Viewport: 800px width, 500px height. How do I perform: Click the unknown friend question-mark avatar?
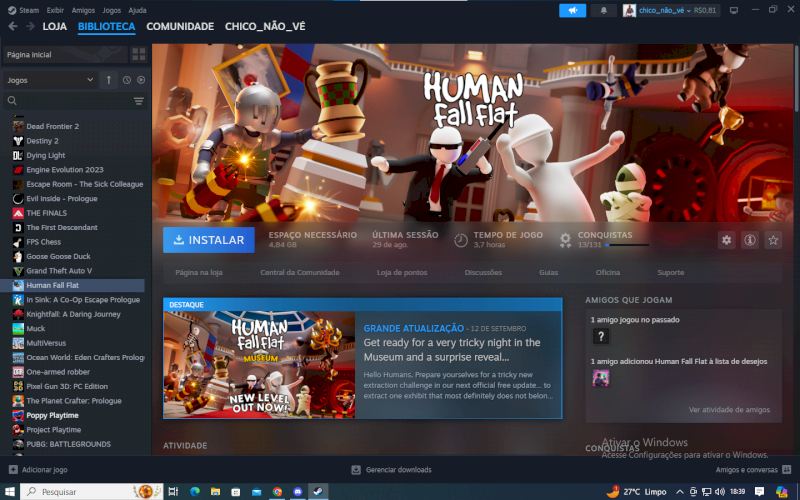coord(601,336)
